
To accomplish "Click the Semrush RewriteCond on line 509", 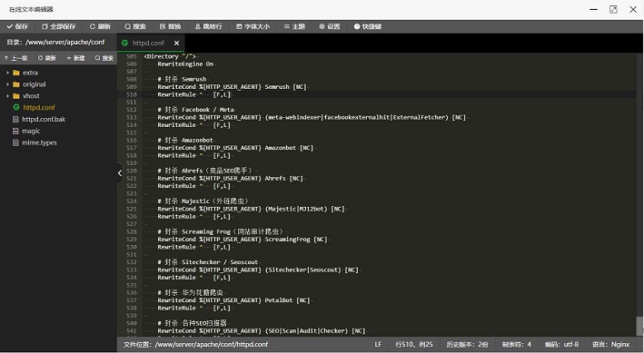I will pos(232,86).
